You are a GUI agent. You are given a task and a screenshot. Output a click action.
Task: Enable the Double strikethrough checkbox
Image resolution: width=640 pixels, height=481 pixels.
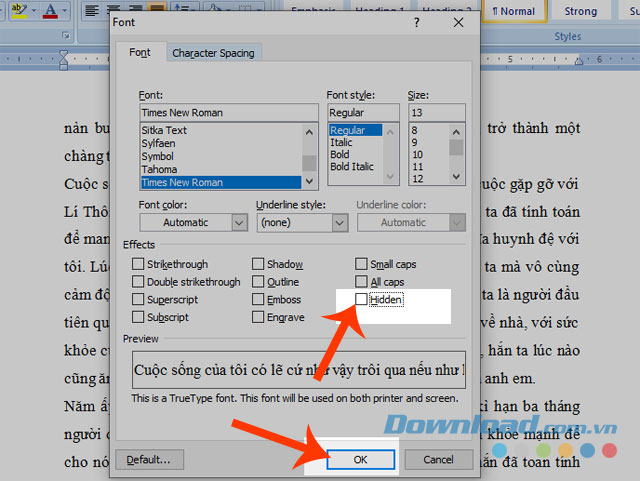click(x=138, y=281)
